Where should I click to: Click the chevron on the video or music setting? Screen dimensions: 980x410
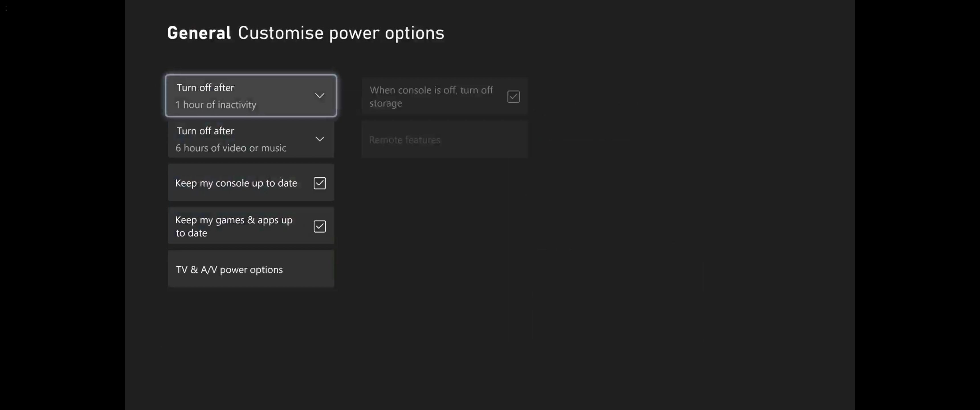point(320,139)
